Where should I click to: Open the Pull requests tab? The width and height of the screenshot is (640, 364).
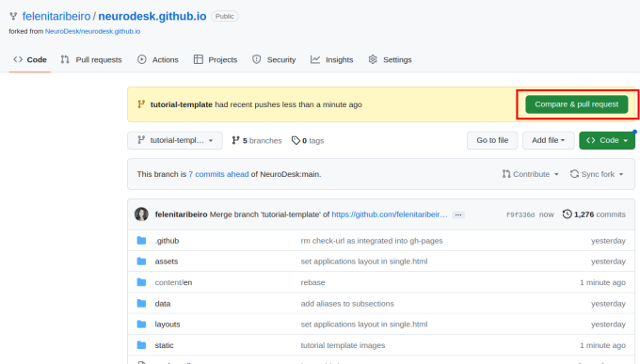pyautogui.click(x=91, y=59)
